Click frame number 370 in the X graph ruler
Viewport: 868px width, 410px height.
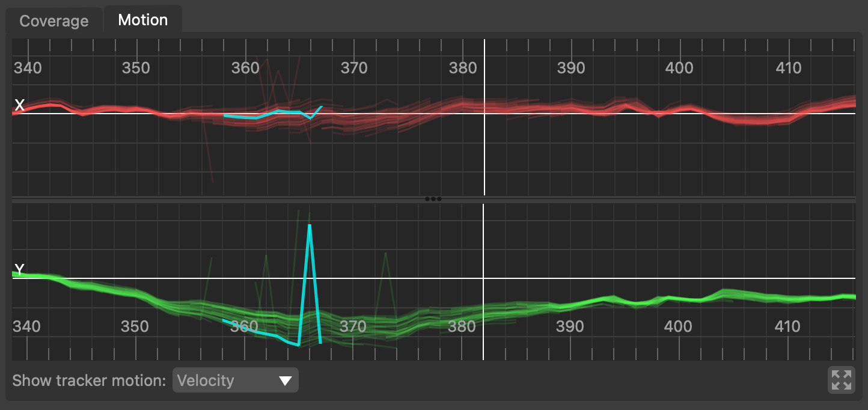coord(354,69)
